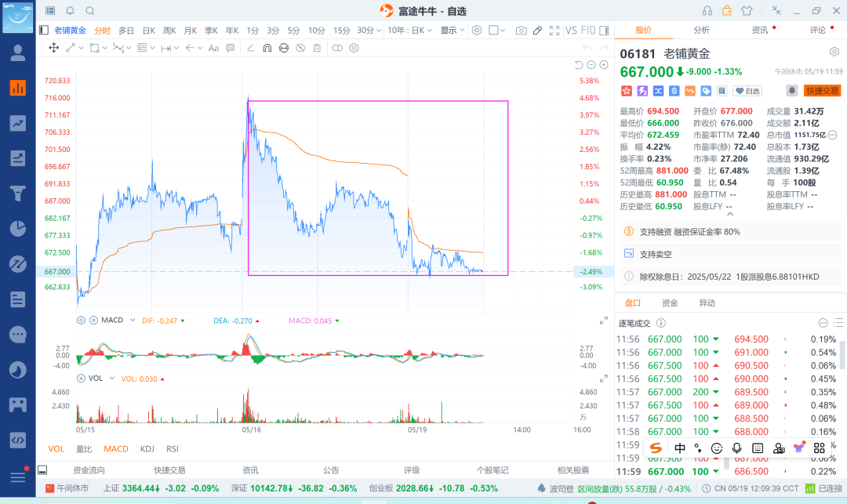Hide drawings with crossed-eye icon

300,48
